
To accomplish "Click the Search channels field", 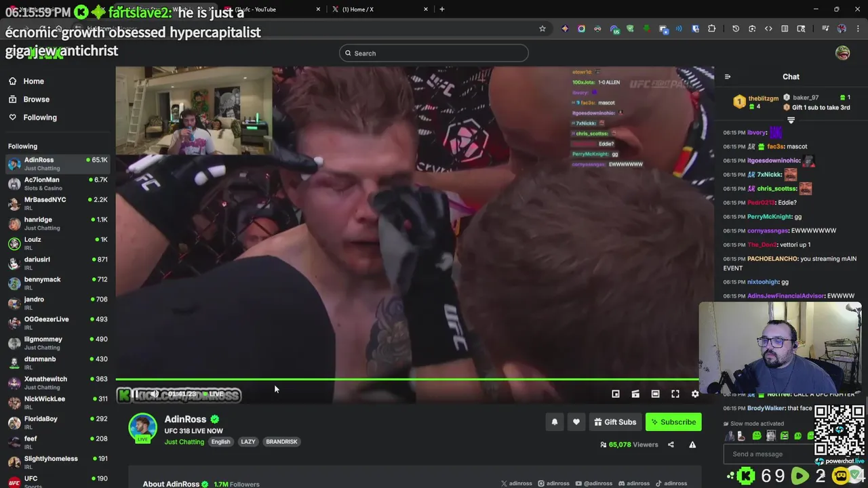I will coord(434,54).
